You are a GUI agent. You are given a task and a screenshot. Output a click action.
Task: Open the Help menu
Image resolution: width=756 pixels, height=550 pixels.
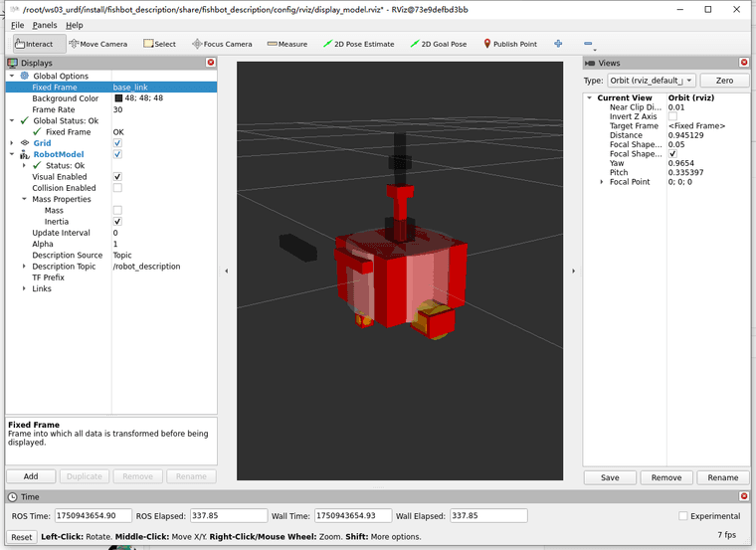coord(75,25)
